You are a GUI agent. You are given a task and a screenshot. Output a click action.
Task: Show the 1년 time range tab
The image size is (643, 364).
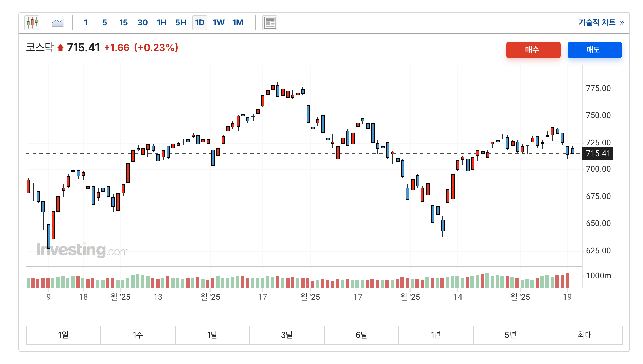coord(436,335)
